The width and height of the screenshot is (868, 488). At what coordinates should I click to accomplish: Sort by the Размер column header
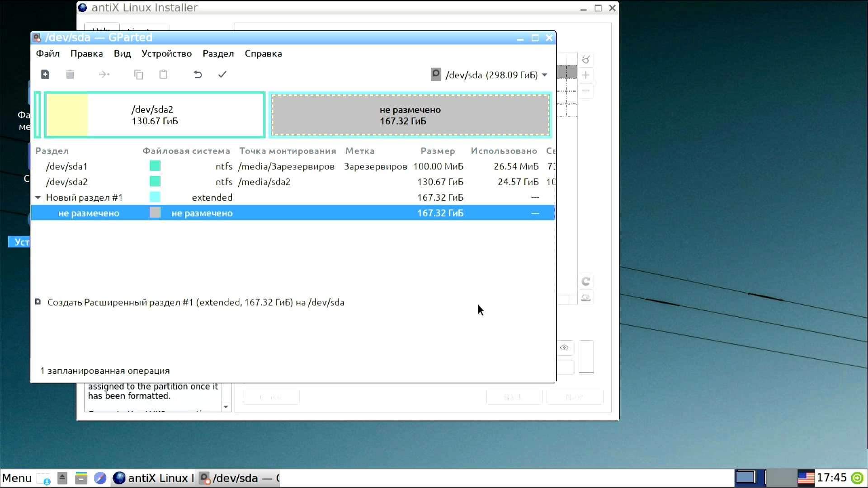click(437, 151)
